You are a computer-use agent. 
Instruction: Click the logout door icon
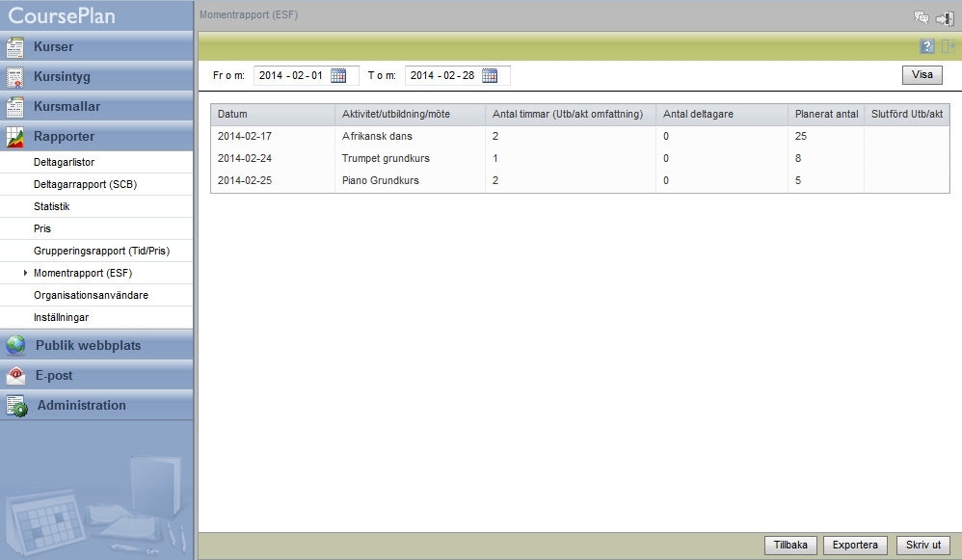(945, 17)
